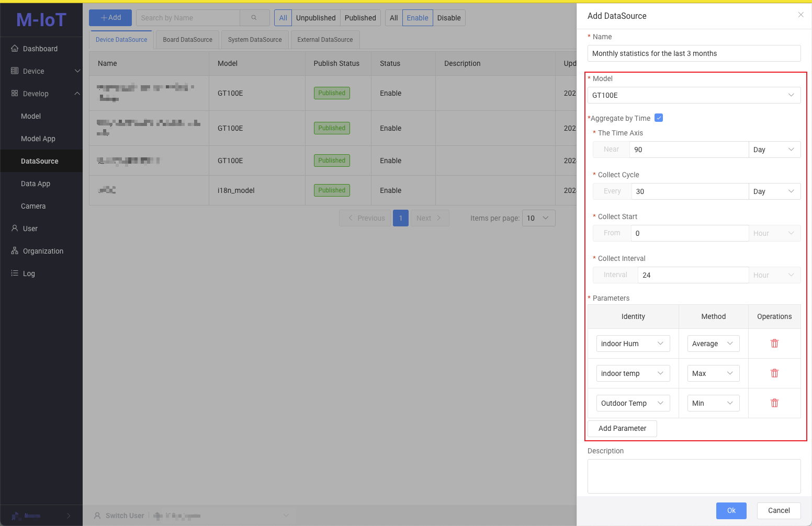The image size is (812, 526).
Task: Click the Add Parameter button
Action: pyautogui.click(x=622, y=428)
